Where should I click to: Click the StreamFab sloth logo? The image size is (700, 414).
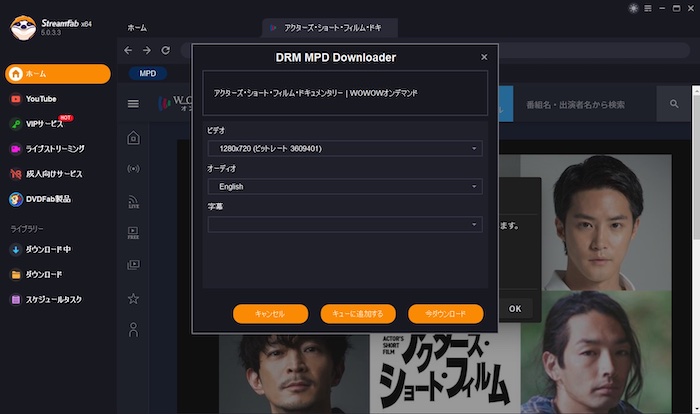(23, 28)
